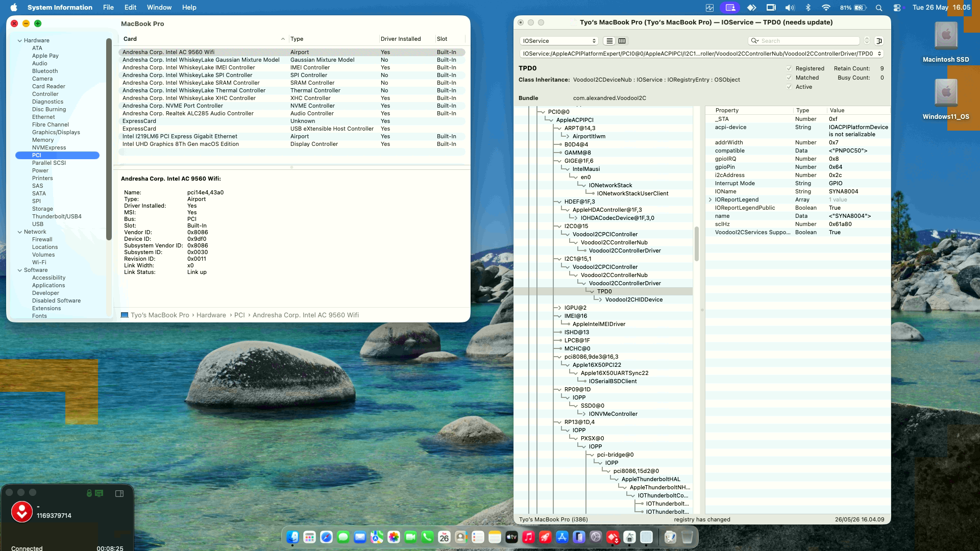Open the Trash in the Dock
The height and width of the screenshot is (551, 980).
pyautogui.click(x=687, y=537)
